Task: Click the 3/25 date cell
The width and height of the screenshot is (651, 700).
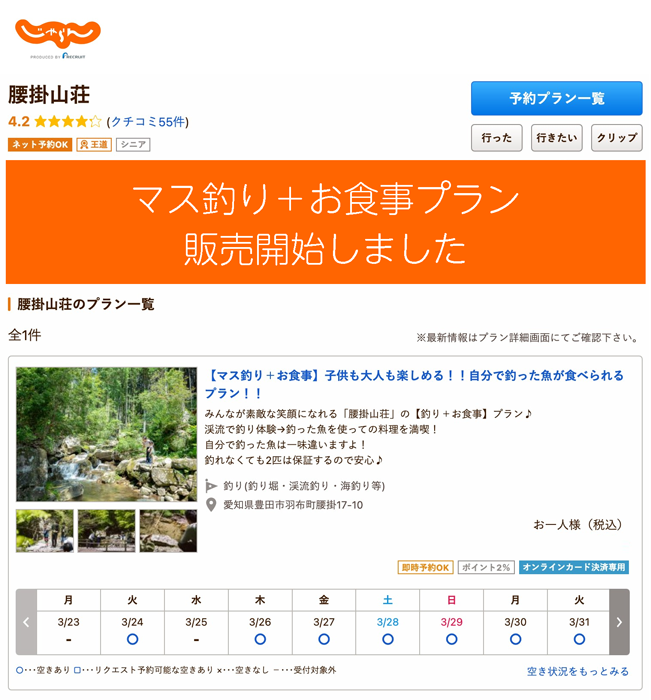Action: coord(196,633)
